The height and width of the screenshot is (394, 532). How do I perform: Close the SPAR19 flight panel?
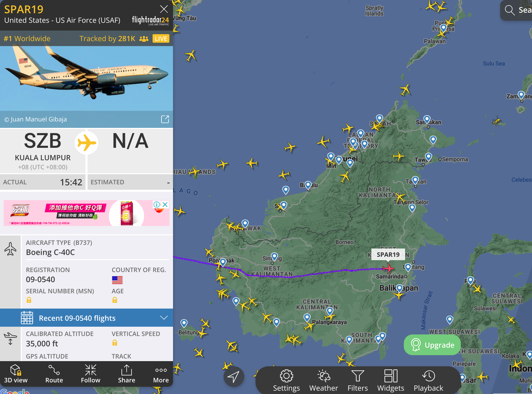pyautogui.click(x=164, y=9)
